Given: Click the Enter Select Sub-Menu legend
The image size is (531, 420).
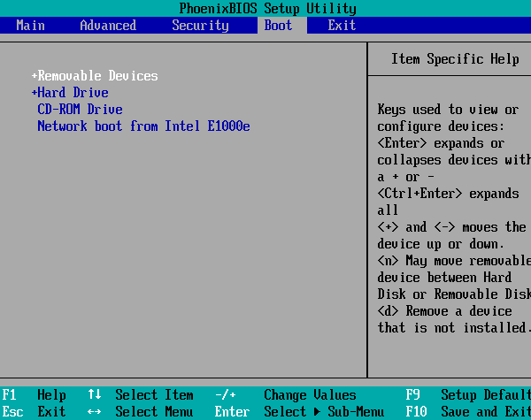Looking at the screenshot, I should pyautogui.click(x=299, y=411).
